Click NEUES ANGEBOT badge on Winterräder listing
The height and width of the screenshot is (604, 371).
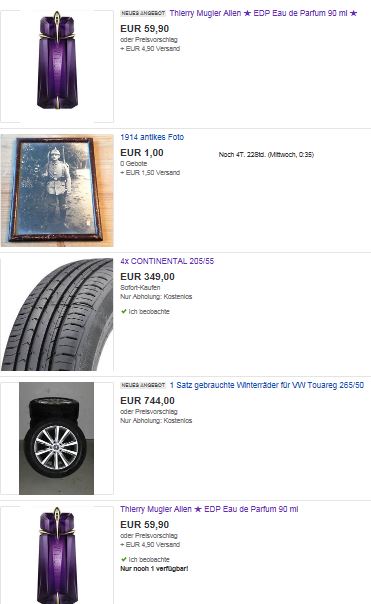click(143, 385)
